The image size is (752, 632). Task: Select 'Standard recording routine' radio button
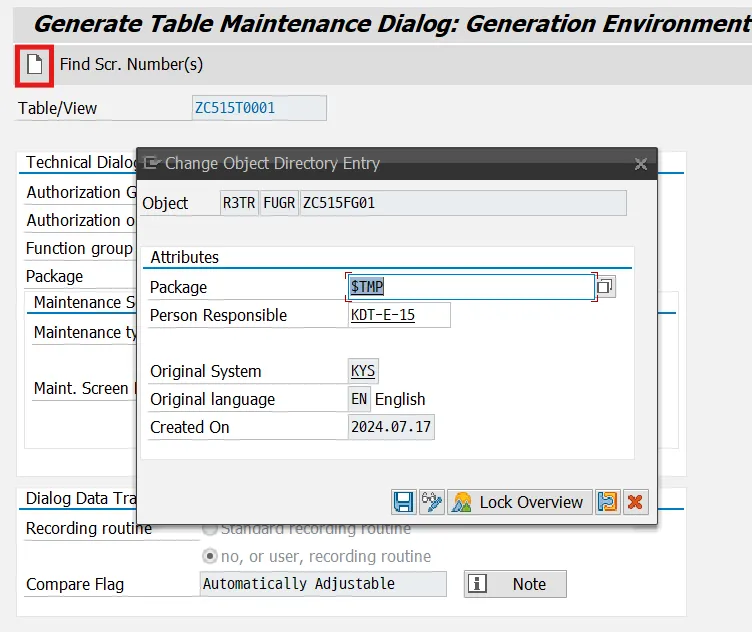click(x=210, y=528)
